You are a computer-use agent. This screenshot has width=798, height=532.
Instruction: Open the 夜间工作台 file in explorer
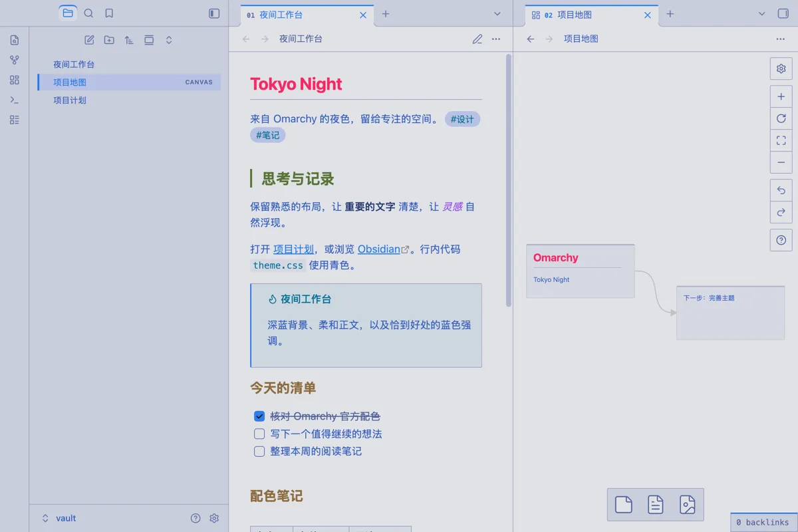point(129,65)
